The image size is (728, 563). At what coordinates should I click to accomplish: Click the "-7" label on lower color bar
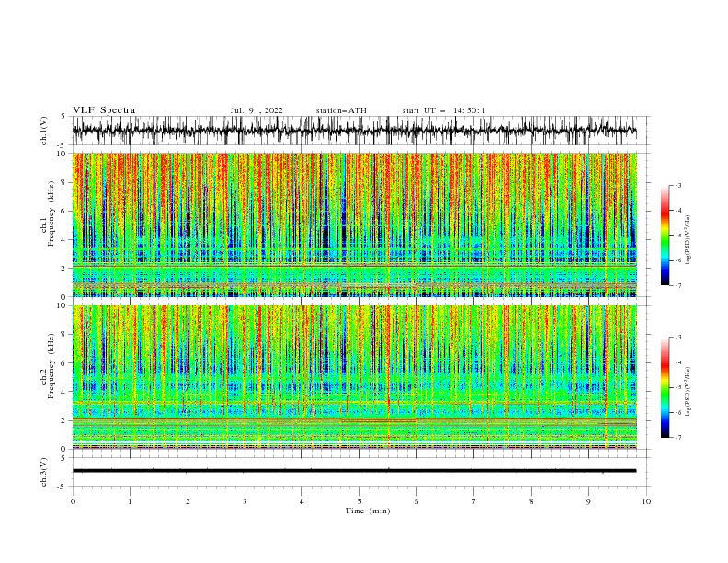pyautogui.click(x=678, y=437)
